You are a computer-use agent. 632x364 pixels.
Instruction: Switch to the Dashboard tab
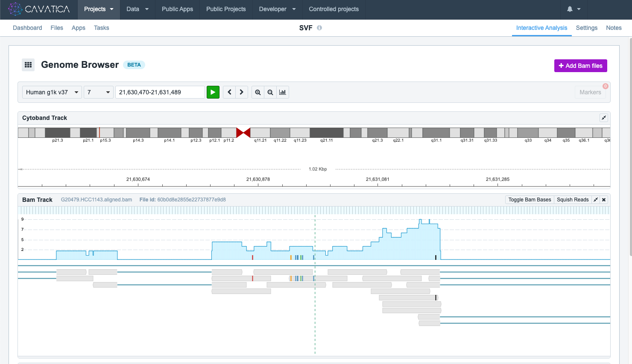click(27, 28)
